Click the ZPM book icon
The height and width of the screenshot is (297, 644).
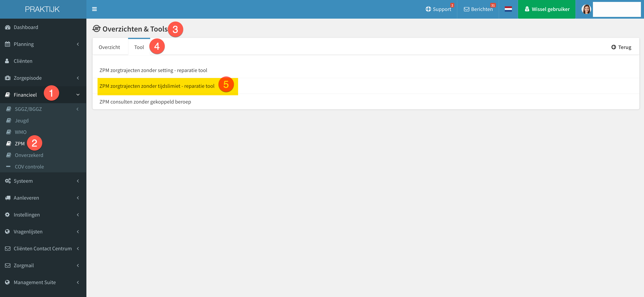coord(9,144)
